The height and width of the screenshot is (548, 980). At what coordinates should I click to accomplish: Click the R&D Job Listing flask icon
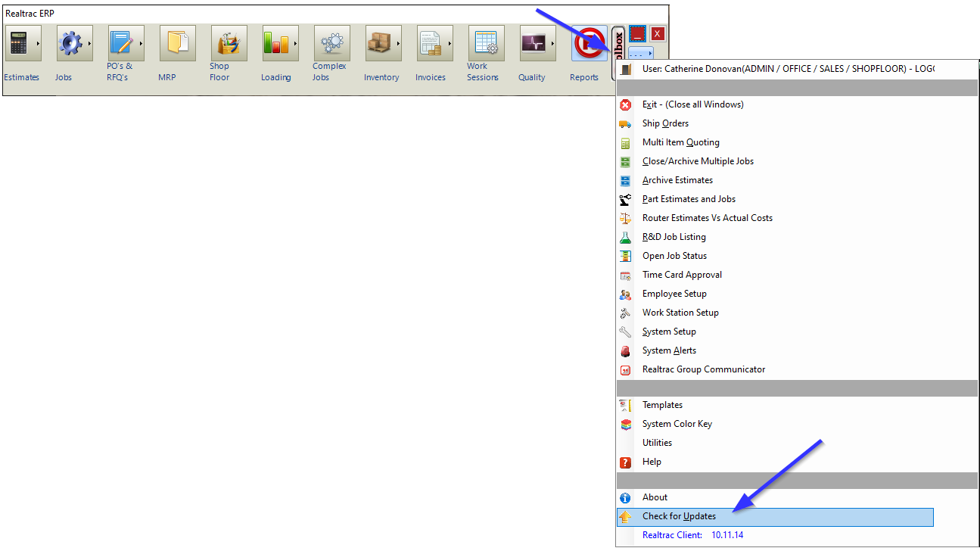(x=625, y=237)
